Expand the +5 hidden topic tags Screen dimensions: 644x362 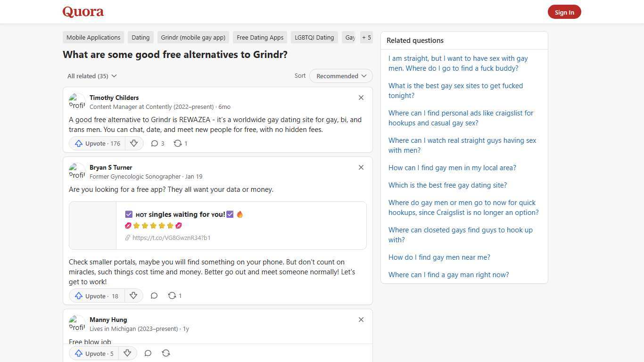click(x=366, y=37)
